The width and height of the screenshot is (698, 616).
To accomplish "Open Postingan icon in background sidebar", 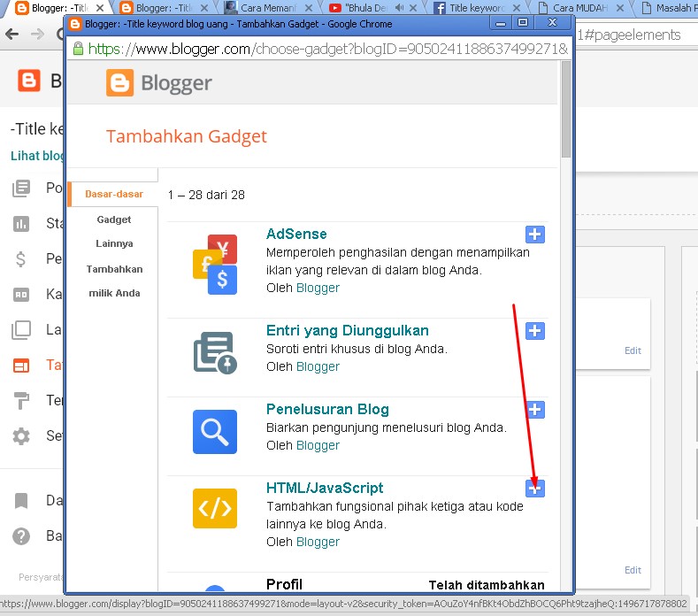I will (x=21, y=189).
